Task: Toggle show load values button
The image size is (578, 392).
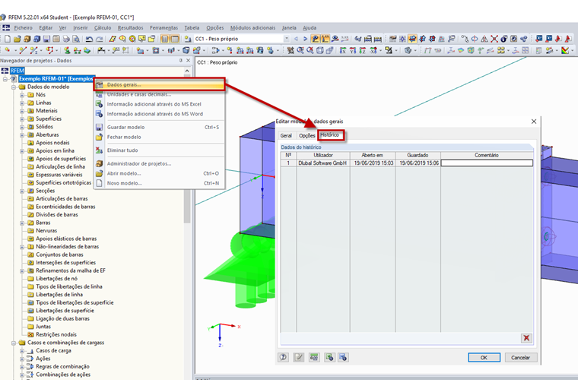Action: (326, 39)
